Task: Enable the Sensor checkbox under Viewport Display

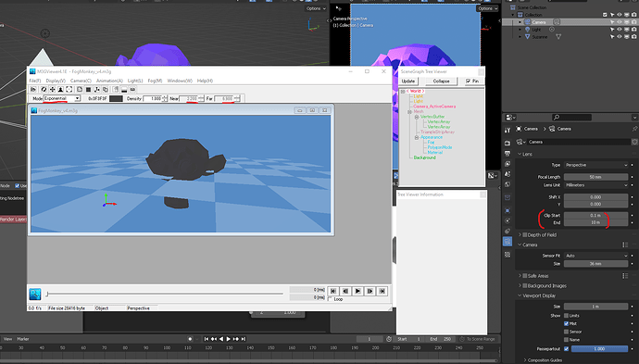Action: pos(566,332)
